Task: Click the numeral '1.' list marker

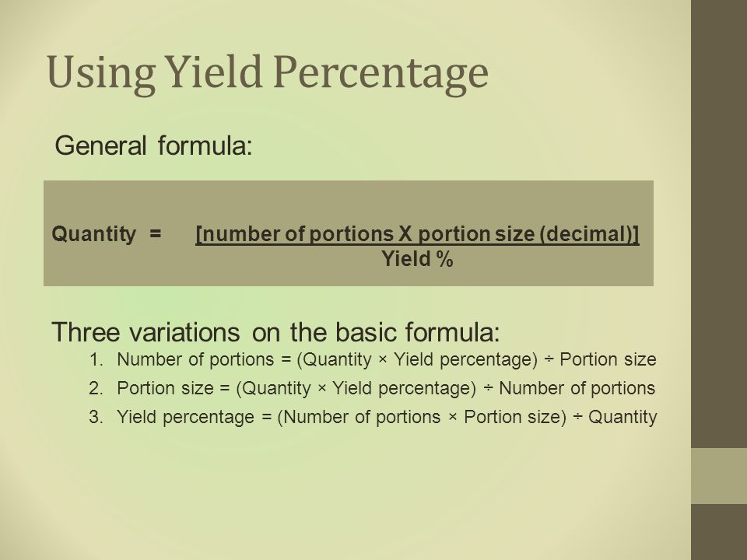Action: (x=96, y=359)
